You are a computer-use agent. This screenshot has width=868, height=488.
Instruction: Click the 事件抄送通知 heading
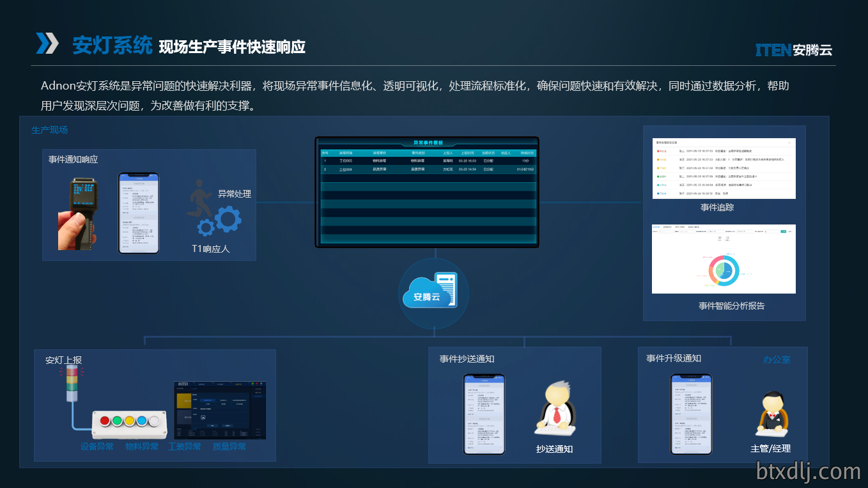coord(467,359)
